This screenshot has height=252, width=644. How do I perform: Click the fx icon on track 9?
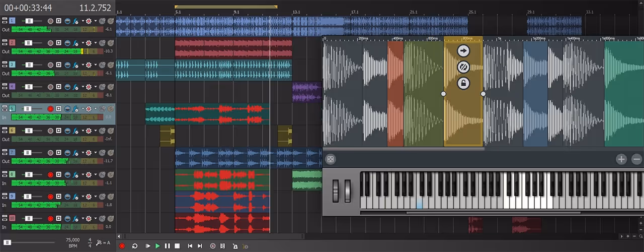click(74, 196)
